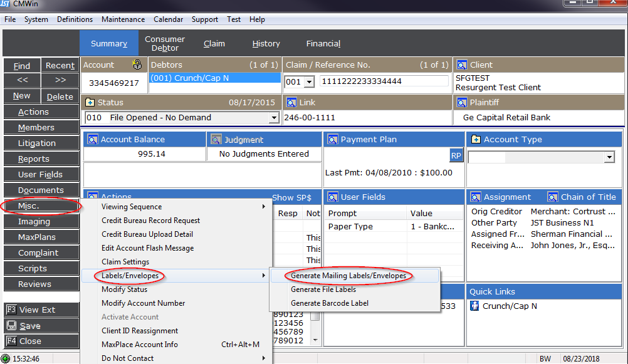Open the Account Type dropdown
Image resolution: width=628 pixels, height=364 pixels.
click(609, 158)
